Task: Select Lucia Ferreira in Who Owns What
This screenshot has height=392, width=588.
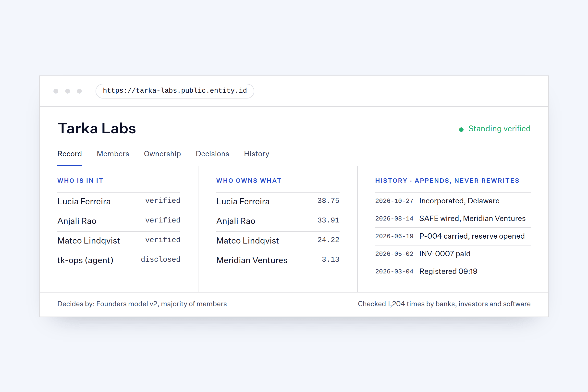Action: click(243, 201)
